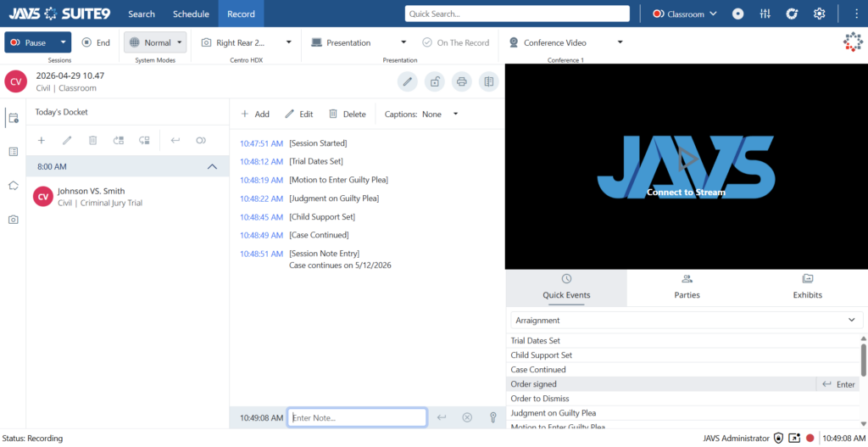This screenshot has width=868, height=447.
Task: End the recording session
Action: (97, 42)
